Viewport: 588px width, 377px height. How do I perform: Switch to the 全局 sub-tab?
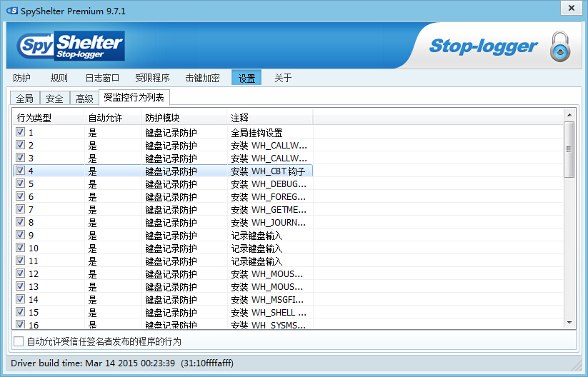pos(25,99)
